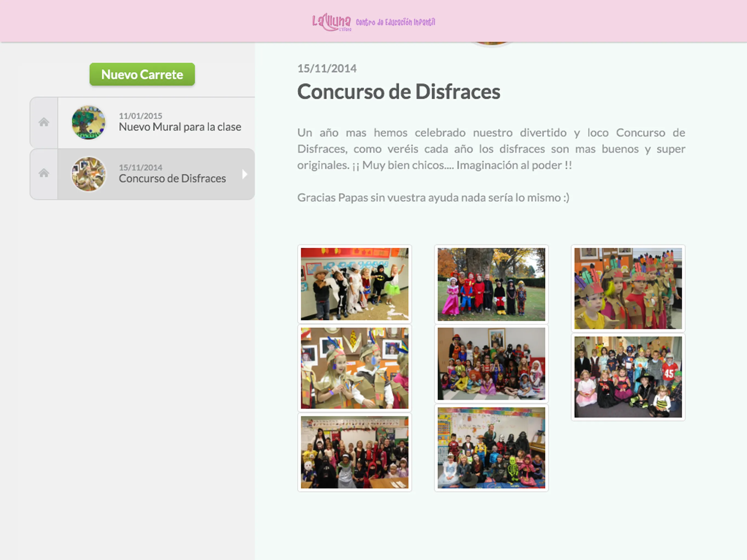Open photo of girl in paper costume close-up
Viewport: 747px width, 560px height.
click(355, 368)
